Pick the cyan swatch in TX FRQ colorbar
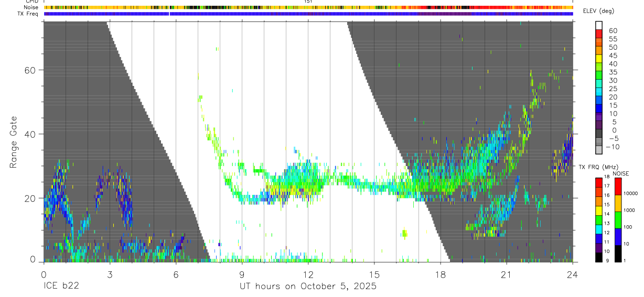This screenshot has height=297, width=644. pos(599,229)
